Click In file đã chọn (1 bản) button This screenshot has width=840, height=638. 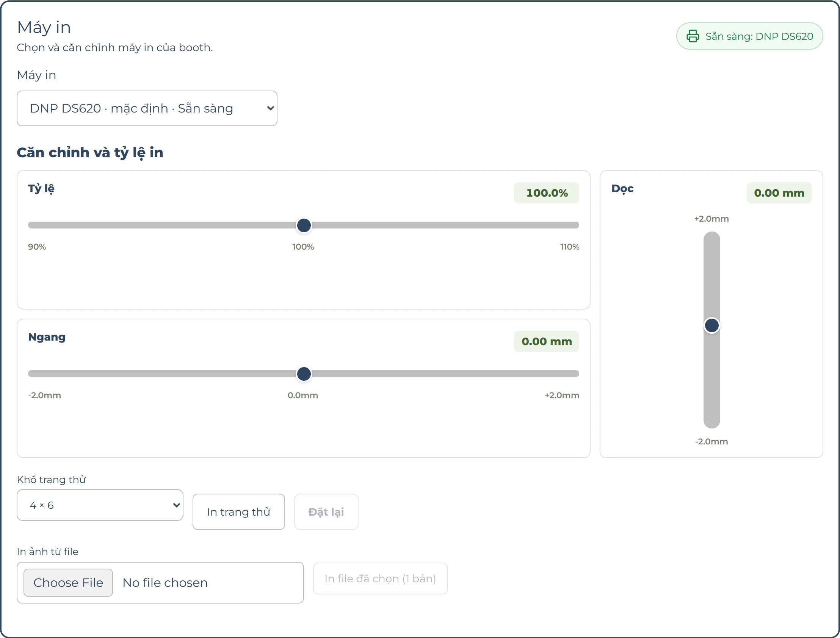380,579
